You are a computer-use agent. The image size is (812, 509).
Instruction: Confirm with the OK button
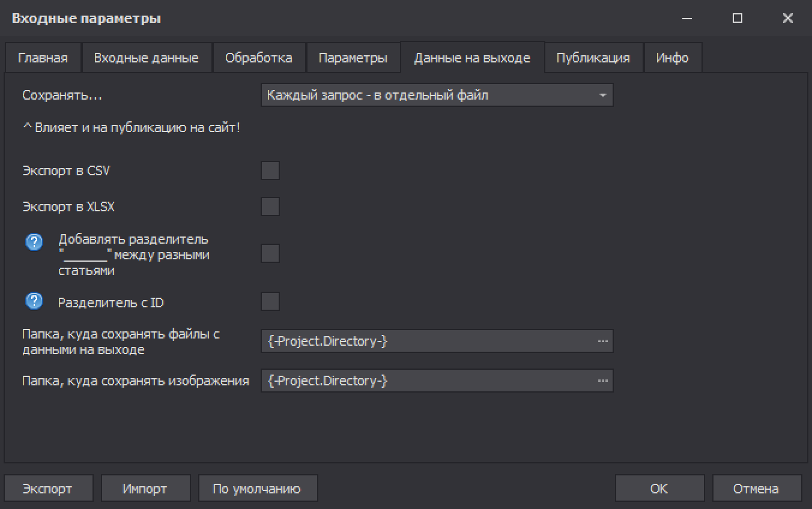pos(659,489)
